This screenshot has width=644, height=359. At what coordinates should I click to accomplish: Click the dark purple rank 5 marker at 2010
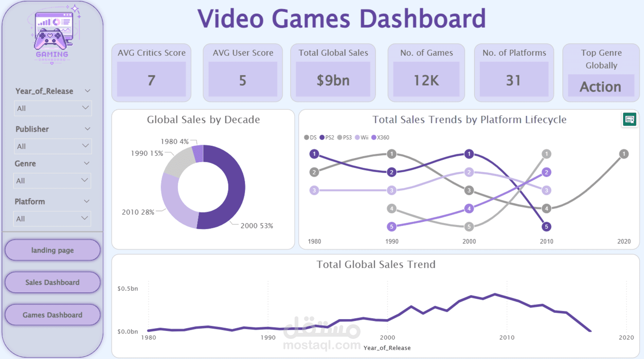(x=546, y=226)
